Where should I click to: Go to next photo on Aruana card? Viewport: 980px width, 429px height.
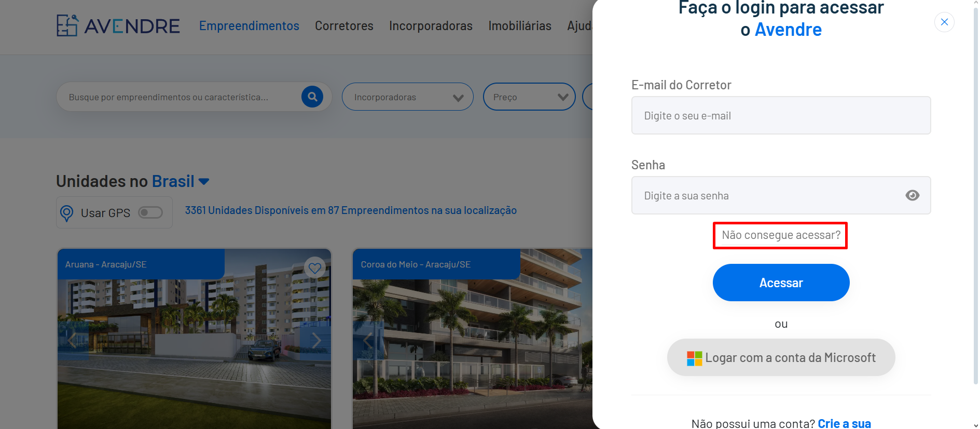click(x=315, y=341)
